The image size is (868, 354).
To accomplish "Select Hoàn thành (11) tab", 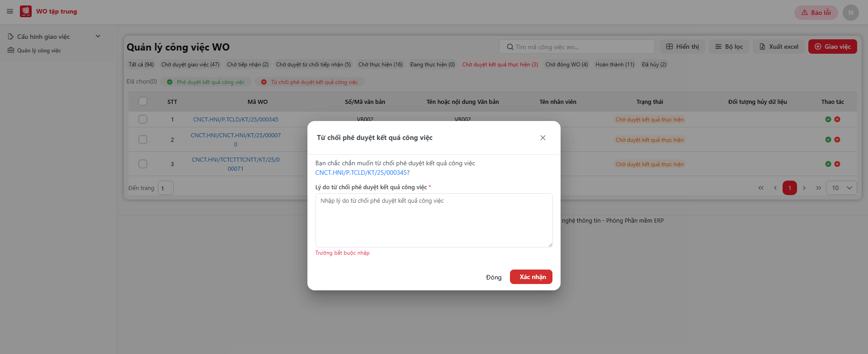I will click(x=615, y=65).
